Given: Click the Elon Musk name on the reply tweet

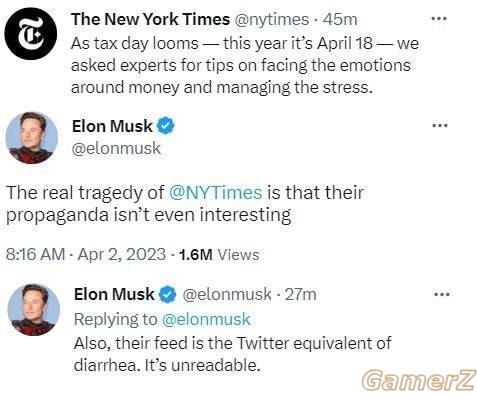Looking at the screenshot, I should [x=114, y=294].
